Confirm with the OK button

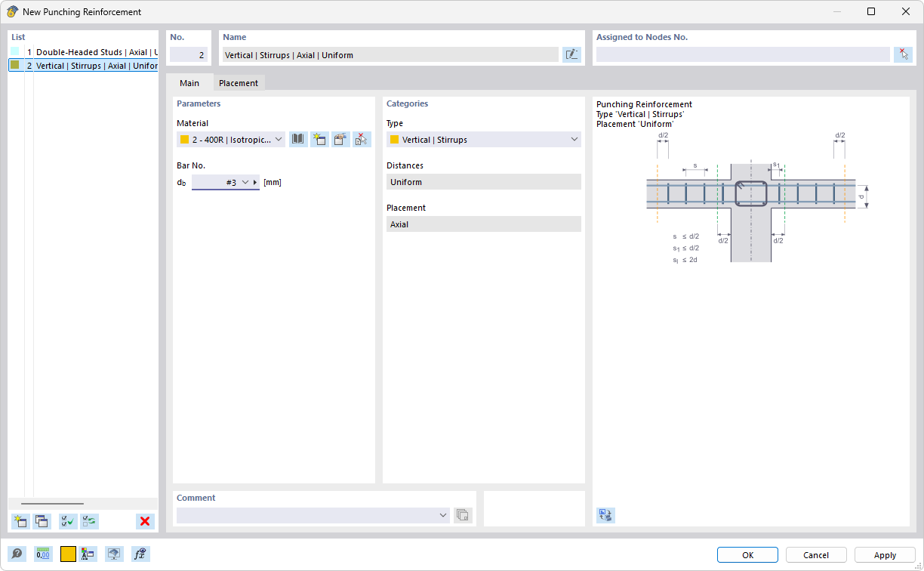tap(747, 555)
